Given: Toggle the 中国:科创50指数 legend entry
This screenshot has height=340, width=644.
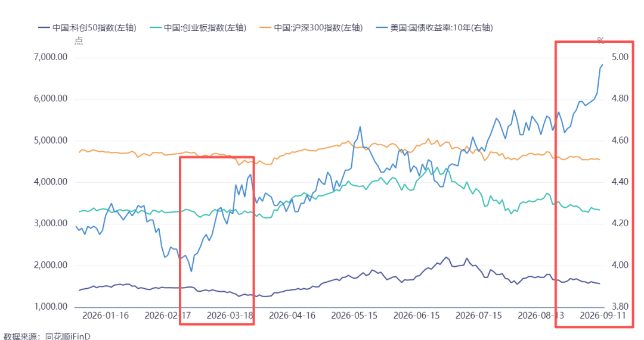Looking at the screenshot, I should click(87, 28).
